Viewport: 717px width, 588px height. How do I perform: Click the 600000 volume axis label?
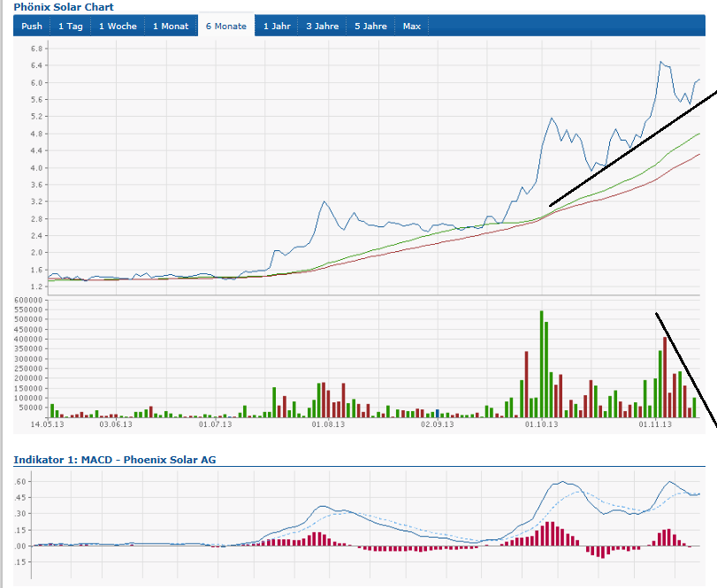tap(28, 301)
